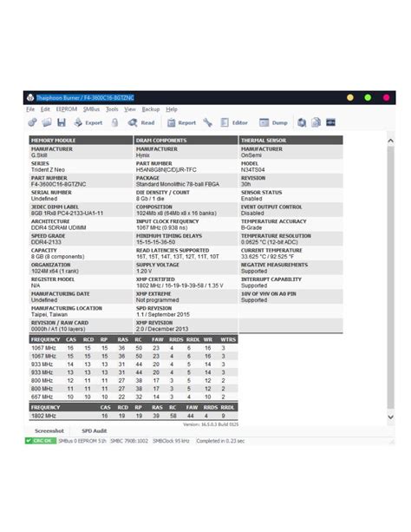The image size is (411, 532).
Task: Click part number F4-3600C16-8GTZNC value
Action: click(58, 184)
